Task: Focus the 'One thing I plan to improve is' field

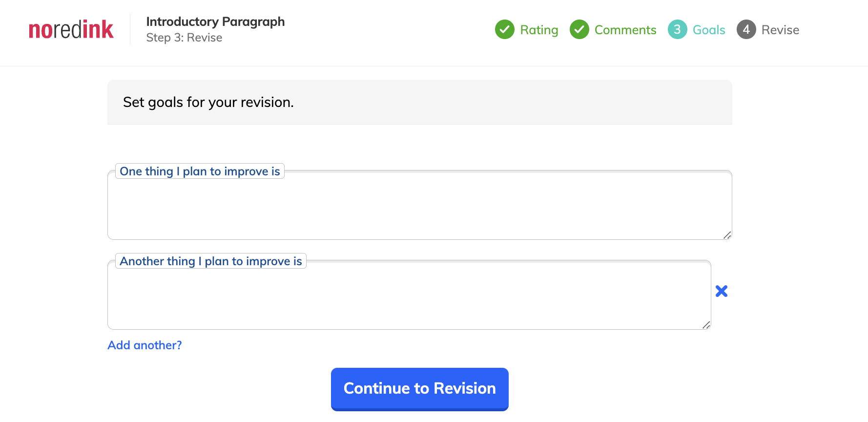Action: (420, 205)
